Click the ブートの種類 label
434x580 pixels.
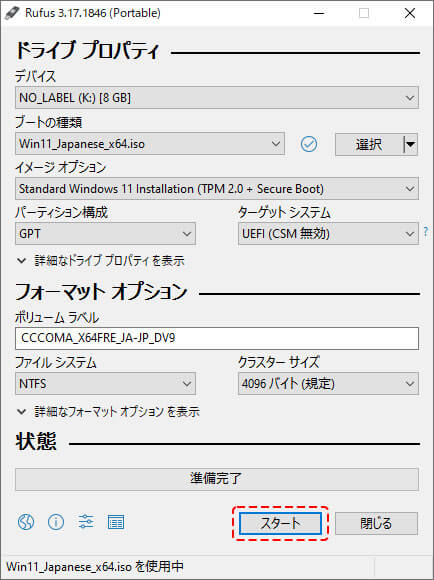[48, 122]
